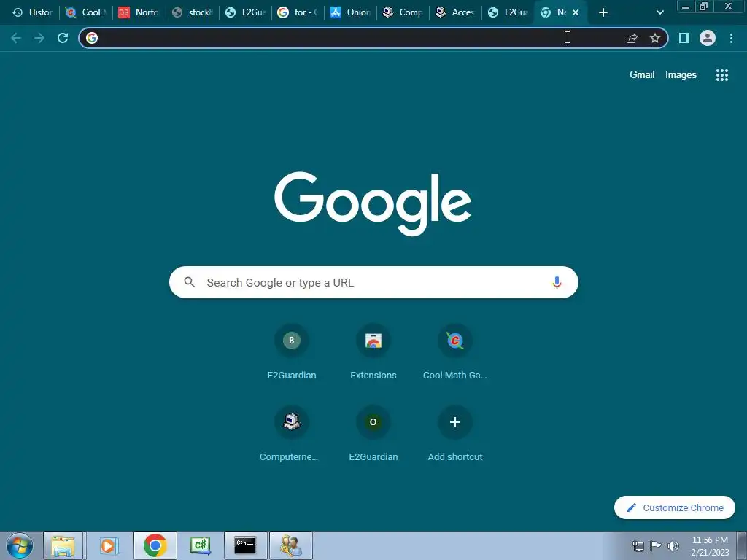Viewport: 747px width, 560px height.
Task: Open the Windows Start menu
Action: point(20,545)
